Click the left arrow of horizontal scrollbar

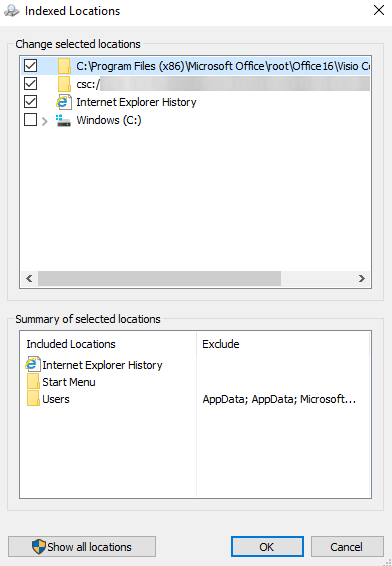tap(29, 278)
